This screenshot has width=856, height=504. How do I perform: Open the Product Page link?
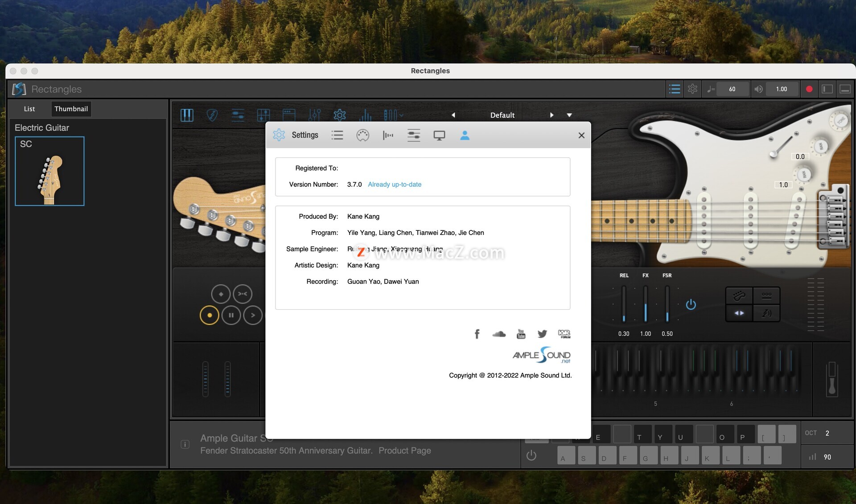[x=404, y=451]
